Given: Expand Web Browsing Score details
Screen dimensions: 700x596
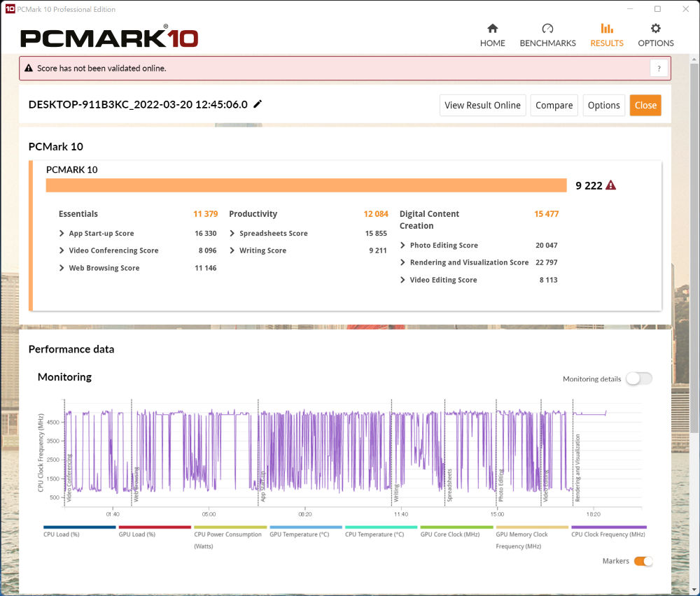Looking at the screenshot, I should 62,268.
